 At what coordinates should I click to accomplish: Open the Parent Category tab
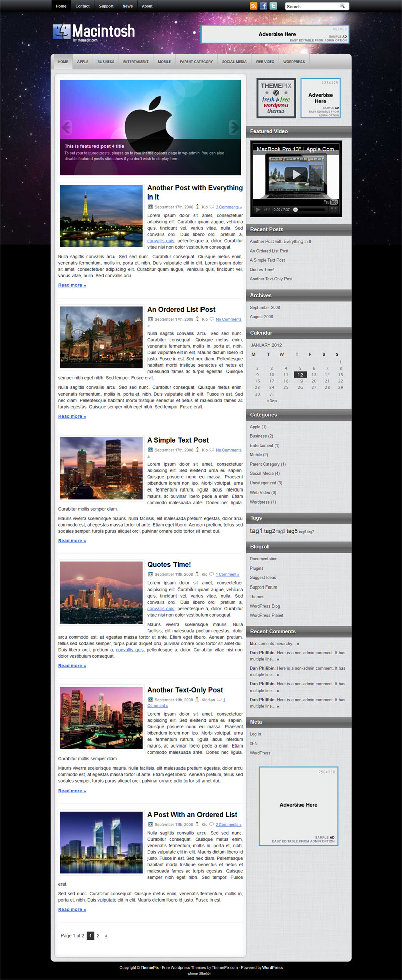pos(196,62)
